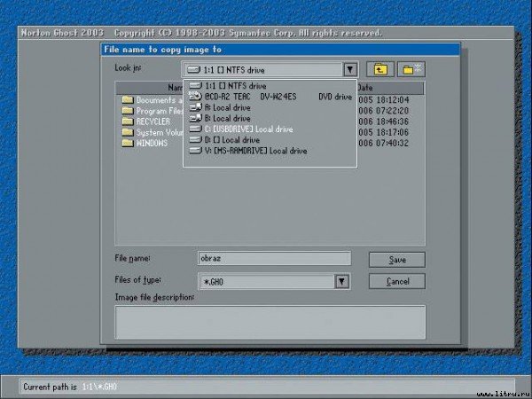
Task: Click the Save button
Action: tap(396, 260)
